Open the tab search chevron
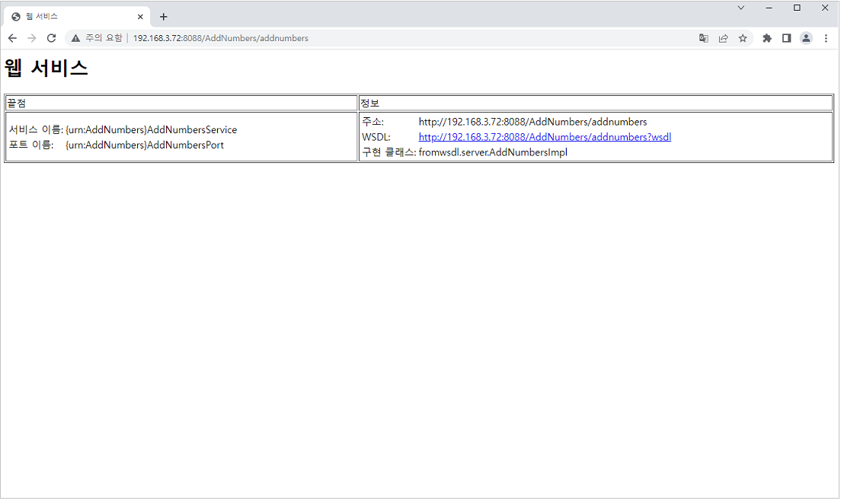The width and height of the screenshot is (841, 504). coord(740,8)
